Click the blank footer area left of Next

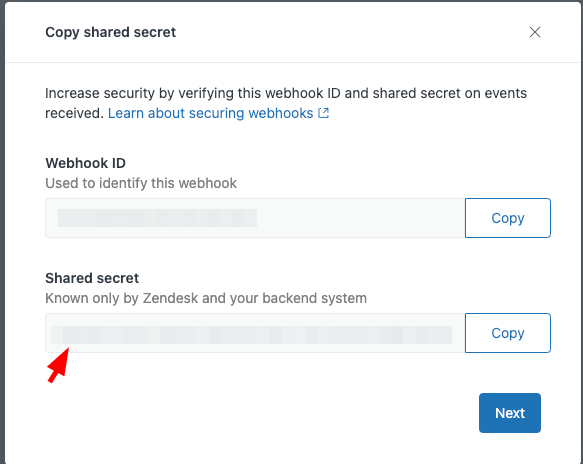pyautogui.click(x=260, y=413)
